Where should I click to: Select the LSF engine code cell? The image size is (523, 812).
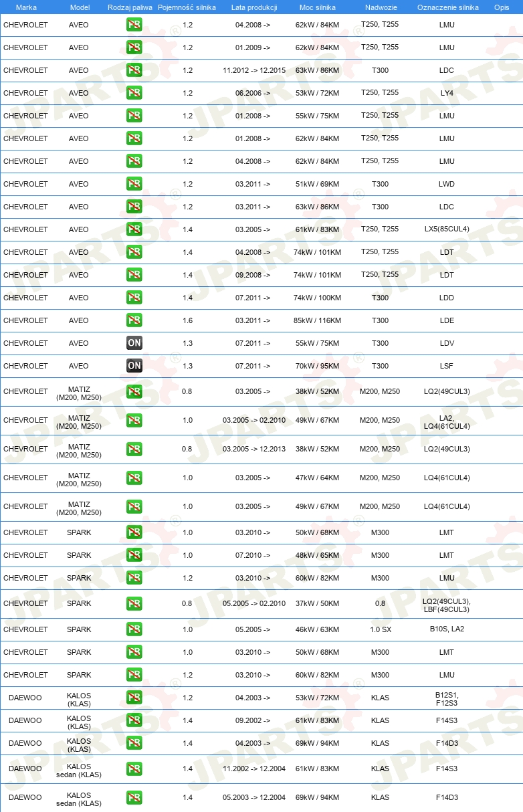click(x=447, y=366)
